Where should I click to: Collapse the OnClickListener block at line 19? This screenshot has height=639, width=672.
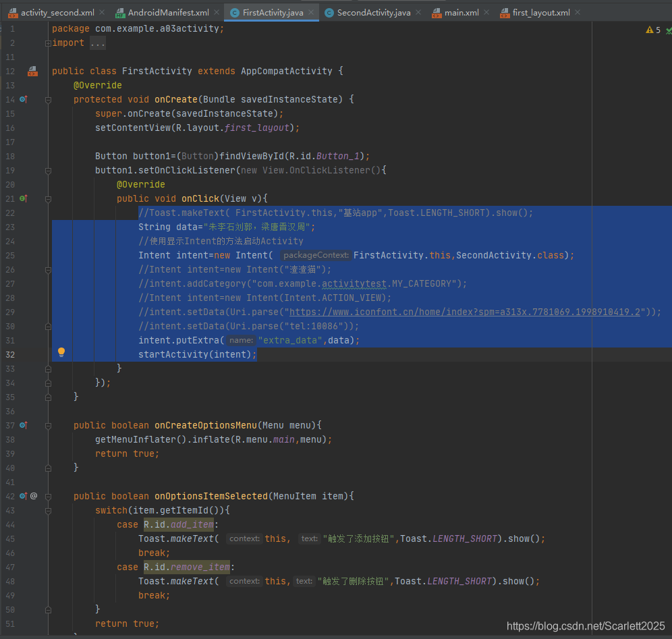point(48,171)
